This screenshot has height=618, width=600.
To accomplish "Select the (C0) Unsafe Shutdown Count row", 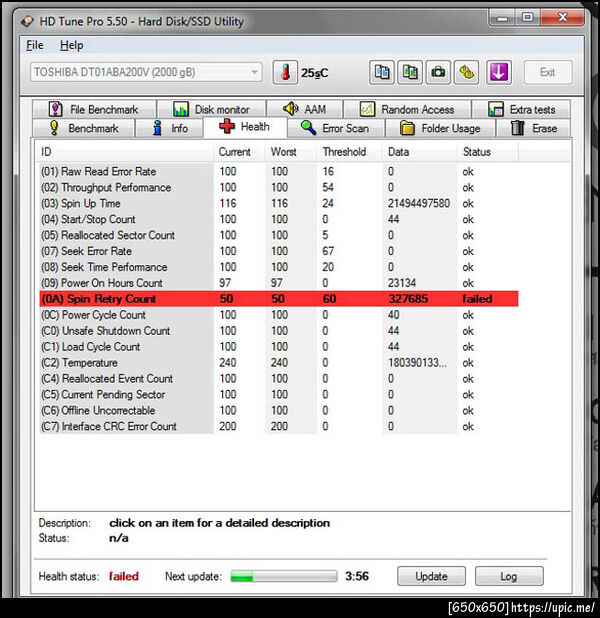I will click(x=279, y=331).
